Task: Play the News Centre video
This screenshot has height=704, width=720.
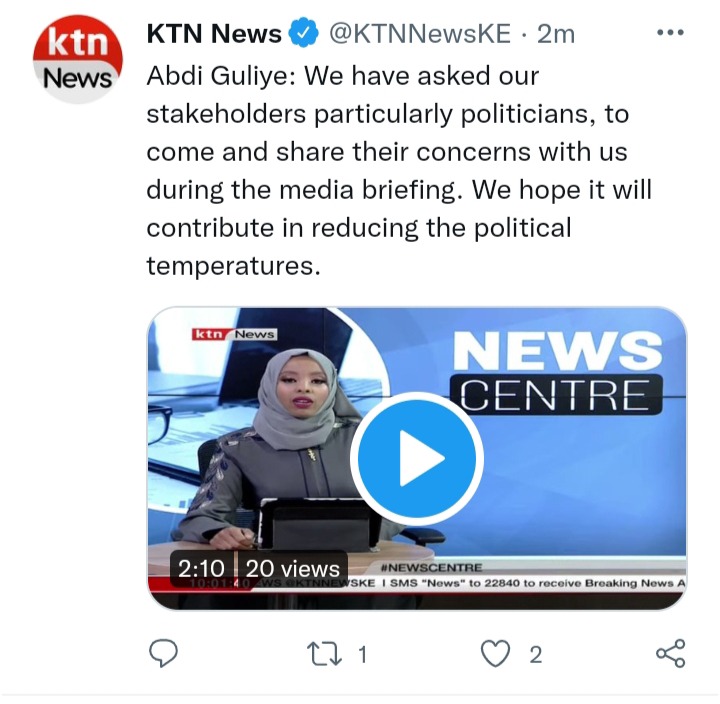Action: pyautogui.click(x=417, y=458)
